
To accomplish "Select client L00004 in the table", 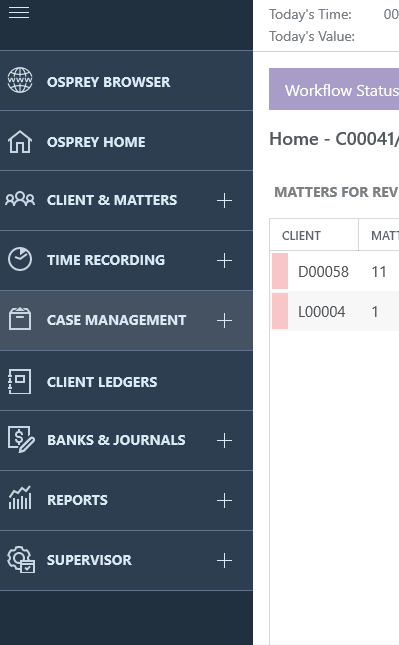I will click(322, 312).
